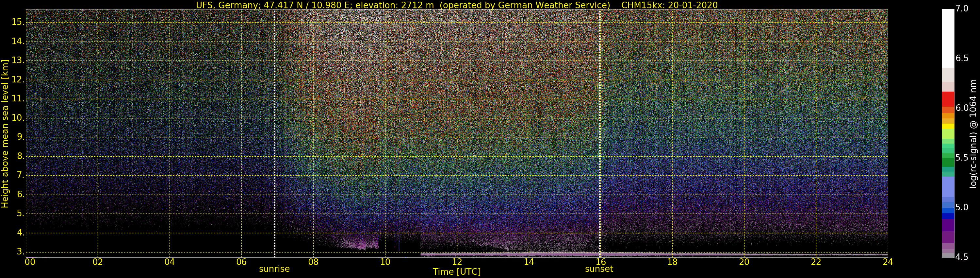980x278 pixels.
Task: Click the y-axis height label '9.'
Action: coord(20,137)
